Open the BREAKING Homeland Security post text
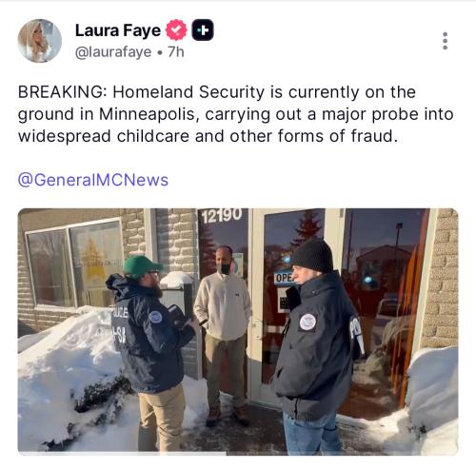The image size is (476, 470). point(235,114)
